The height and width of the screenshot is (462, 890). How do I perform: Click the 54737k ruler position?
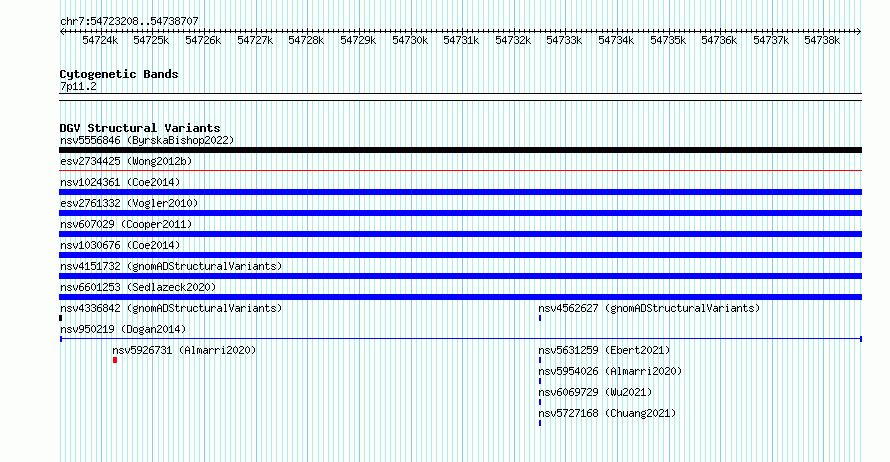click(771, 40)
